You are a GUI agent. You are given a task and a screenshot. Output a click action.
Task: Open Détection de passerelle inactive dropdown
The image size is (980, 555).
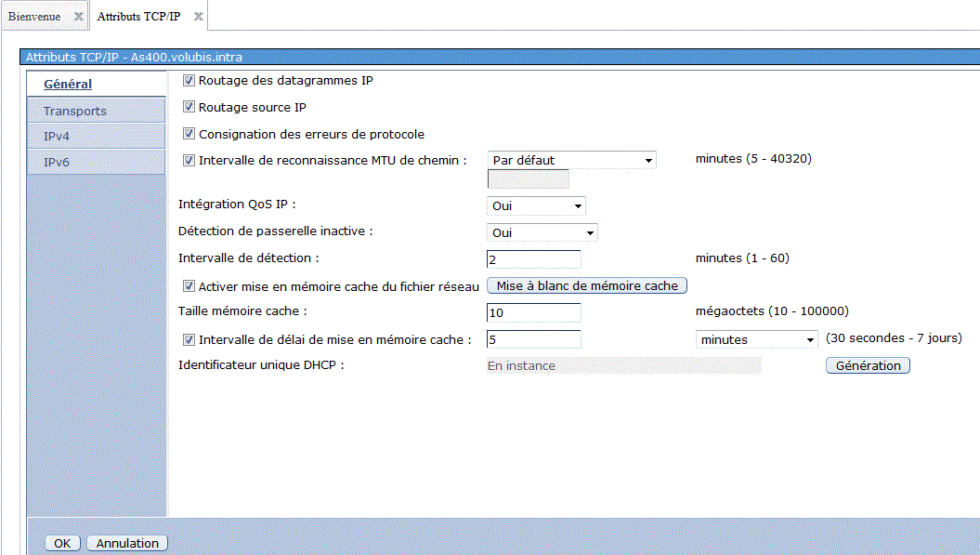tap(542, 232)
